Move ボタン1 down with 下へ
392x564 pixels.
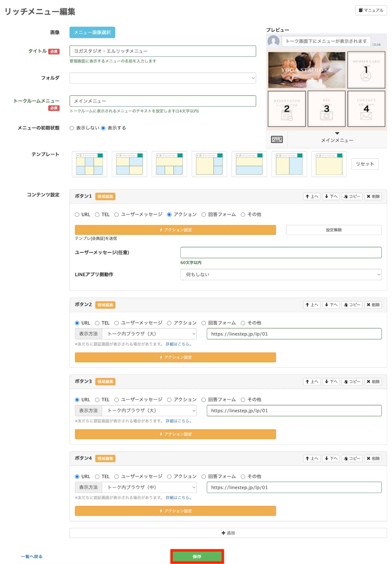point(331,196)
